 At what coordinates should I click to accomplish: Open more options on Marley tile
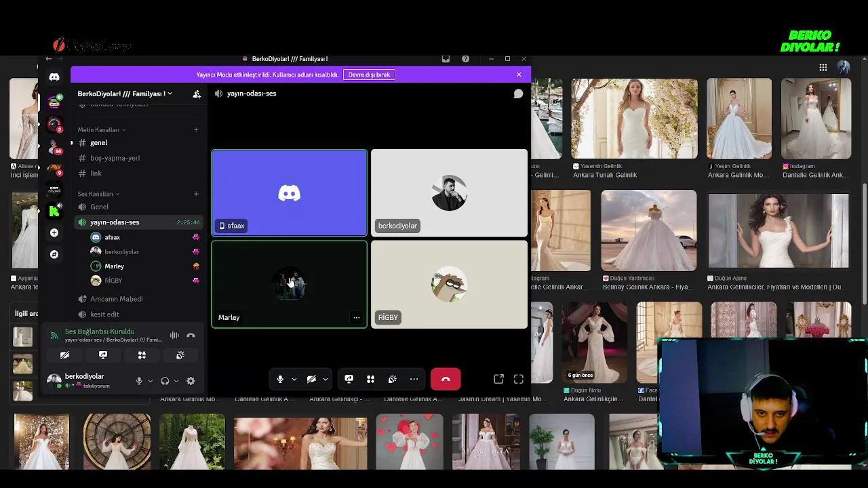[x=356, y=317]
